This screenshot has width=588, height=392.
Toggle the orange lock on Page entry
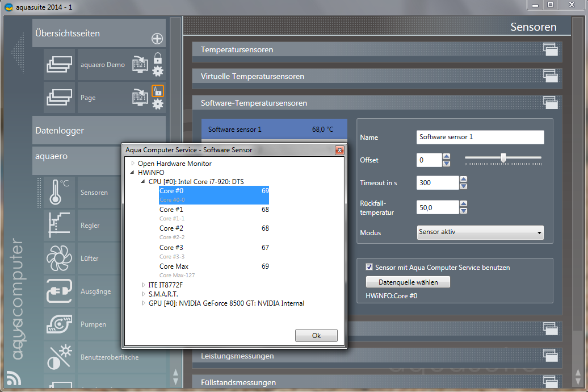[157, 91]
